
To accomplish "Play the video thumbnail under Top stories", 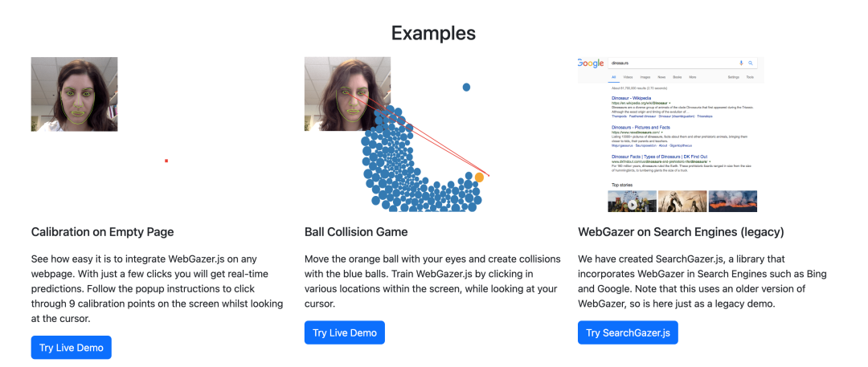I will (x=633, y=202).
